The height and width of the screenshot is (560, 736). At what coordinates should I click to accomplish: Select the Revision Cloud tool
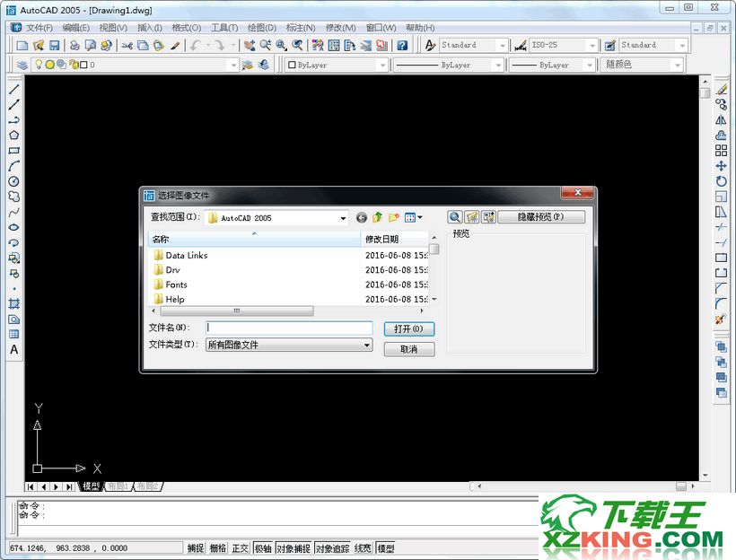[14, 197]
